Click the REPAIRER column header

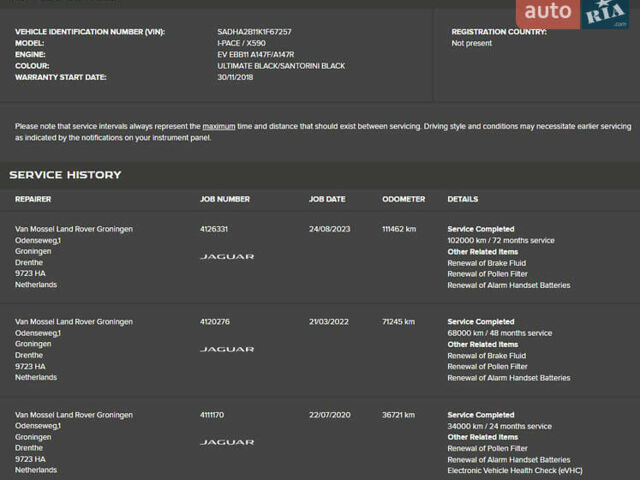coord(33,199)
